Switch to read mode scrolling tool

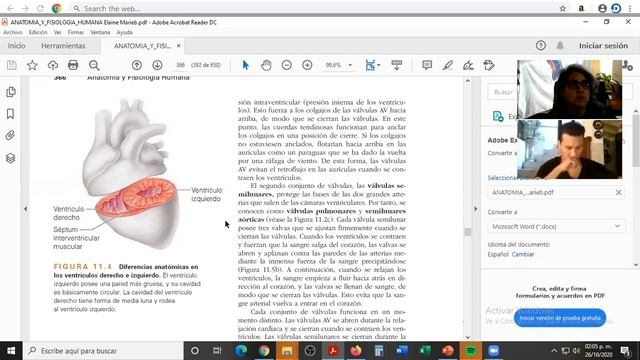click(396, 65)
